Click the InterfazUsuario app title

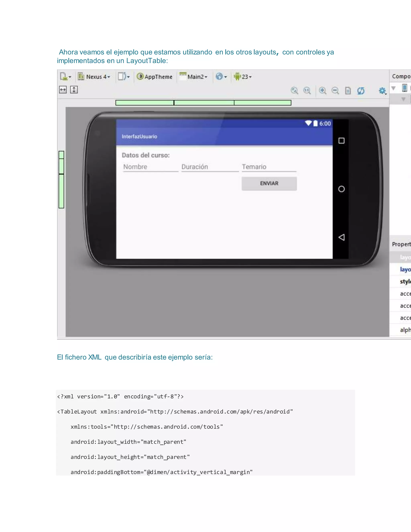pyautogui.click(x=139, y=136)
